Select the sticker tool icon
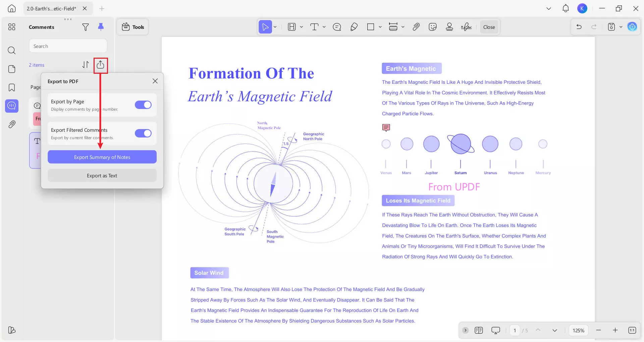Image resolution: width=644 pixels, height=342 pixels. (433, 27)
